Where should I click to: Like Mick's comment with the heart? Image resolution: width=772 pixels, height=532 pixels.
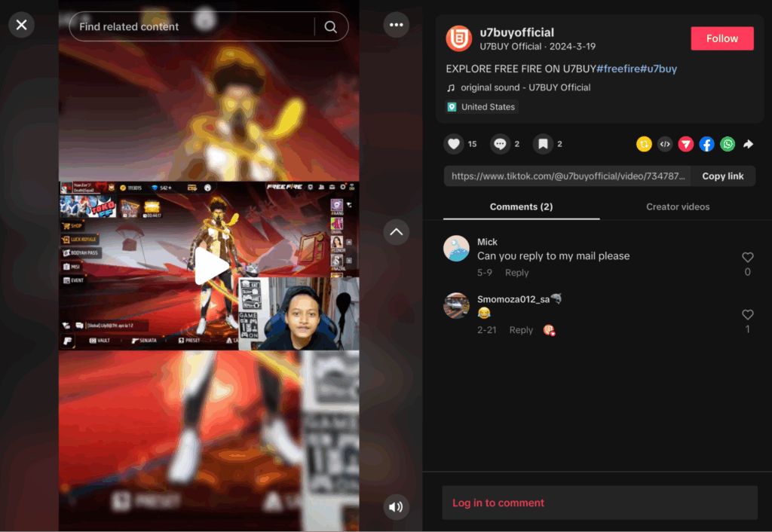[747, 258]
